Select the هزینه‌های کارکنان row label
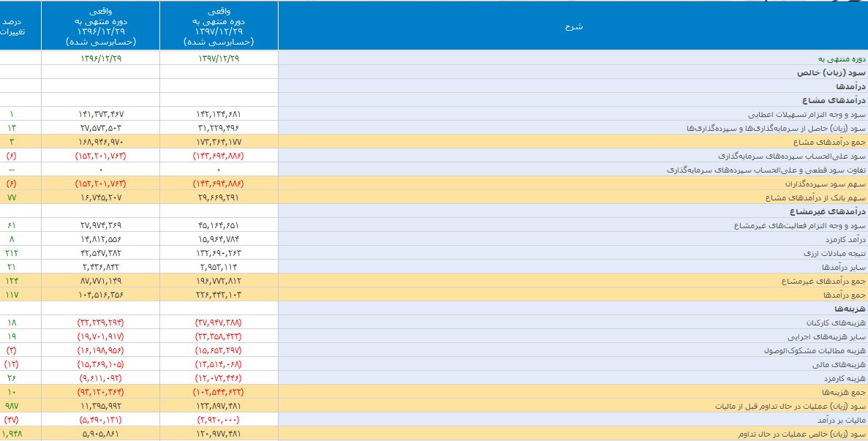The width and height of the screenshot is (868, 441). pos(836,323)
